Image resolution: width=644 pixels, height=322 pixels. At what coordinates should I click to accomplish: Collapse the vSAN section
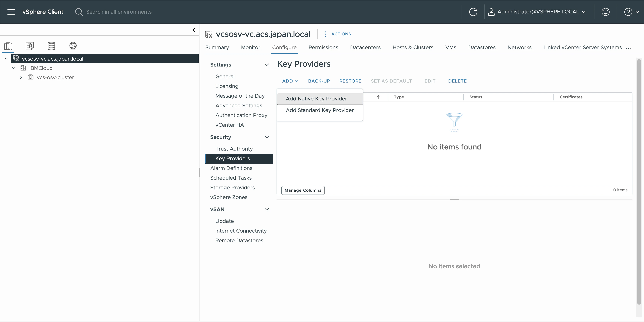[x=267, y=209]
